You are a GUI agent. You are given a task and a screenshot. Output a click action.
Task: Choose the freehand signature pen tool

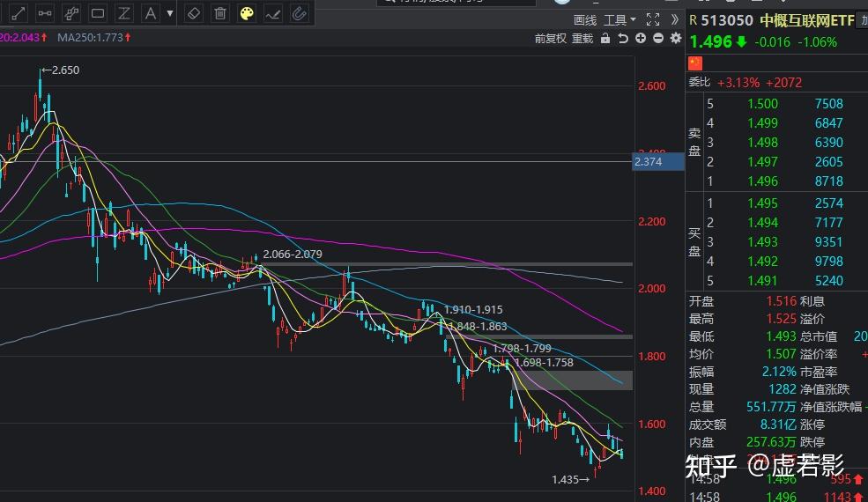coord(273,13)
